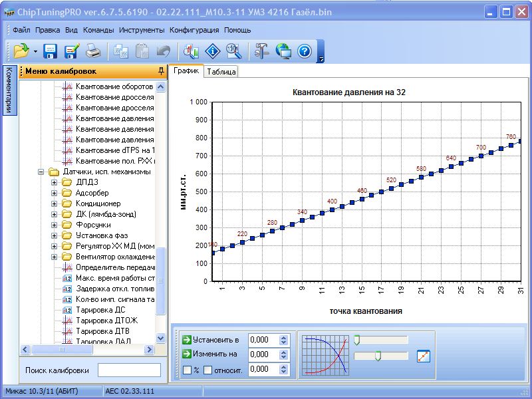Click the lower slider handle
The image size is (532, 399).
tap(378, 356)
